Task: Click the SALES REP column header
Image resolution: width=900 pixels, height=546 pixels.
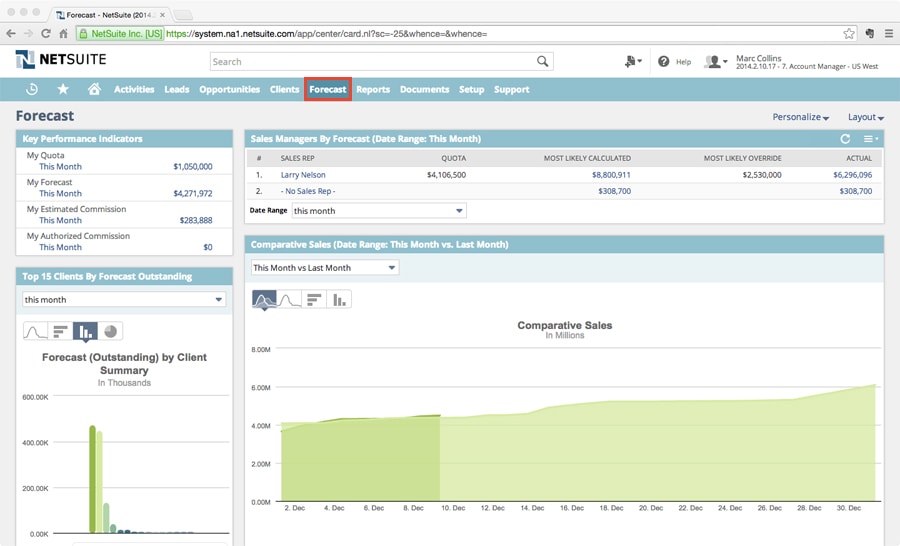Action: 297,158
